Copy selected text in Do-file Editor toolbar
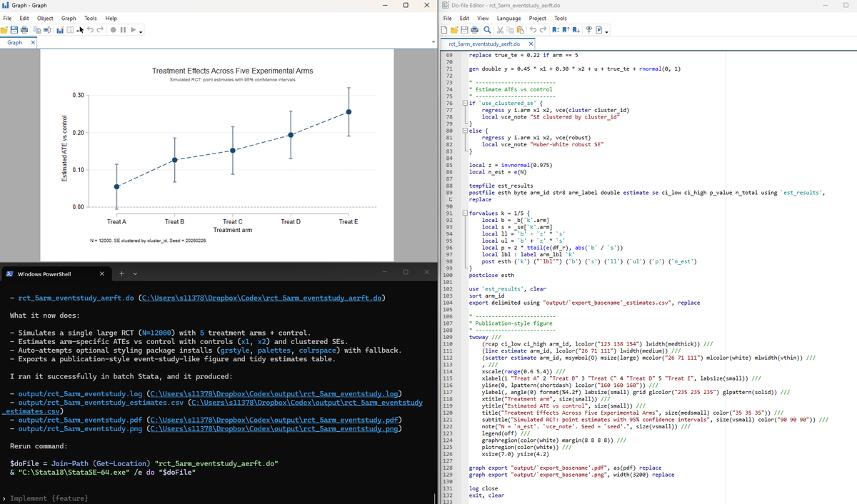 pos(510,30)
